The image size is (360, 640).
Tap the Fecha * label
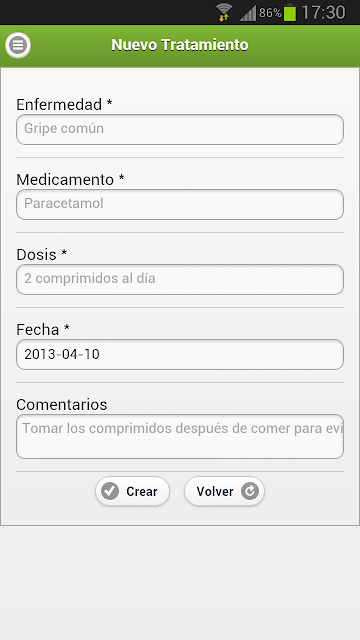(x=43, y=329)
